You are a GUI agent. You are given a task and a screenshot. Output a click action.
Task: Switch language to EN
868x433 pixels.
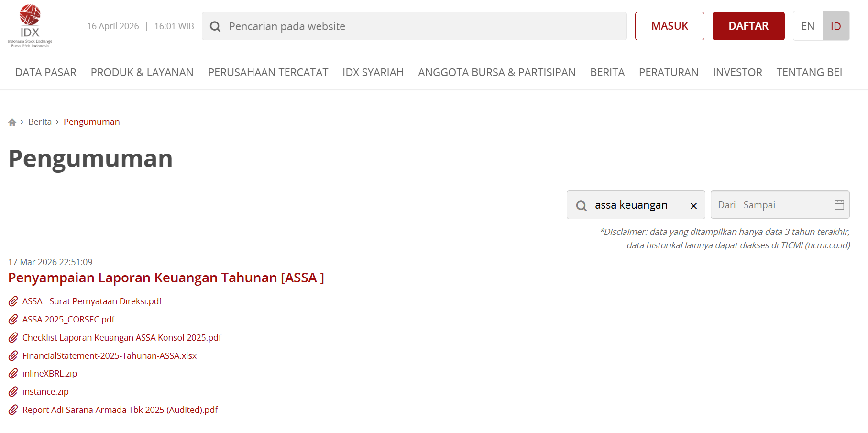tap(808, 26)
